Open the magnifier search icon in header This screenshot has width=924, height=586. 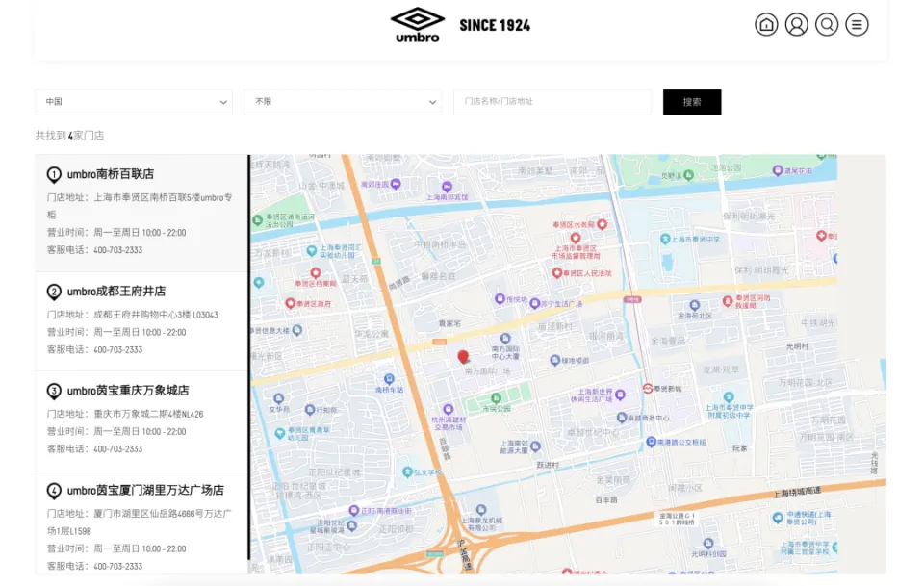[x=827, y=25]
